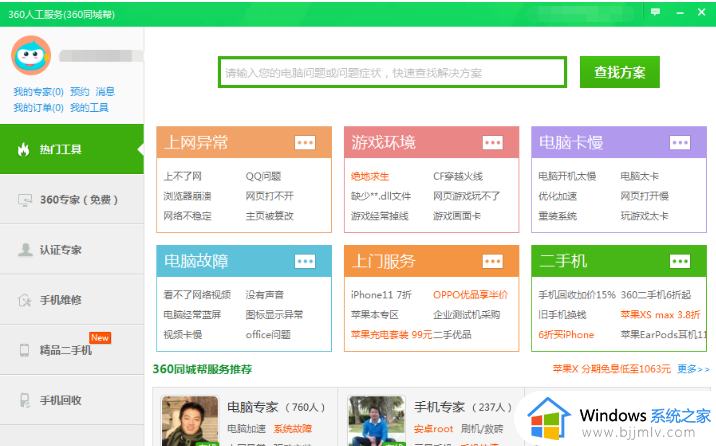This screenshot has height=446, width=716.
Task: Switch to the 手机维修 sidebar tab
Action: pos(72,300)
